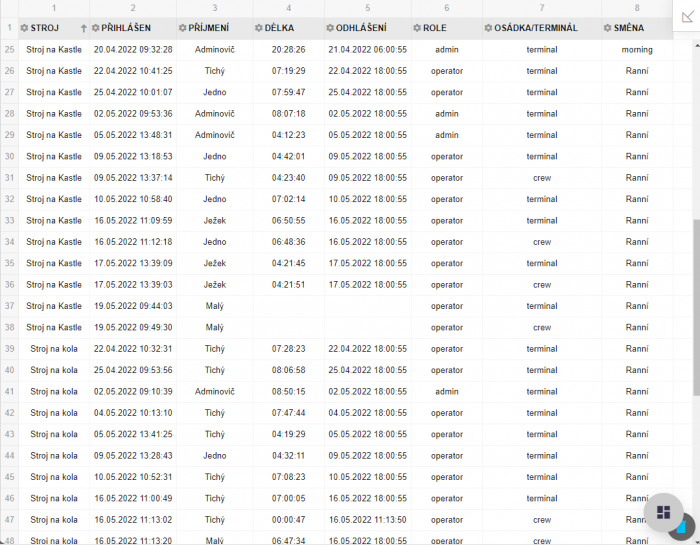Click logout cell 02.05.2022 18:00:55 in row 28
This screenshot has width=700, height=546.
367,114
